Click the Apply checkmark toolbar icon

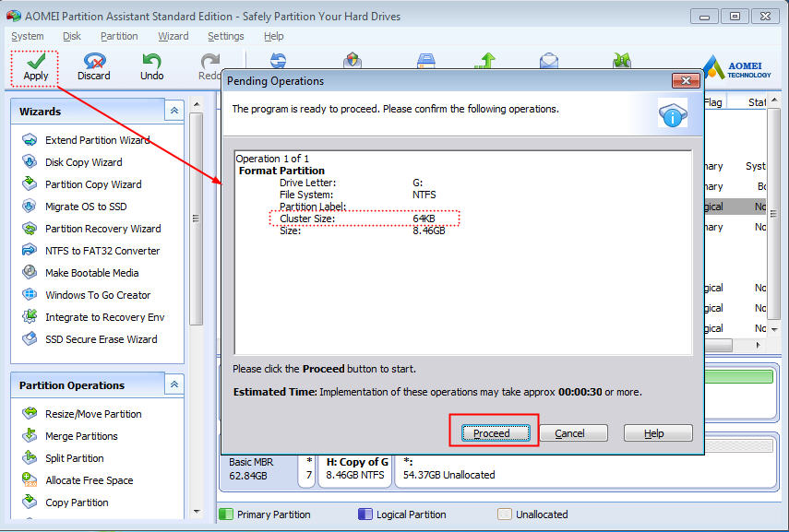[35, 62]
